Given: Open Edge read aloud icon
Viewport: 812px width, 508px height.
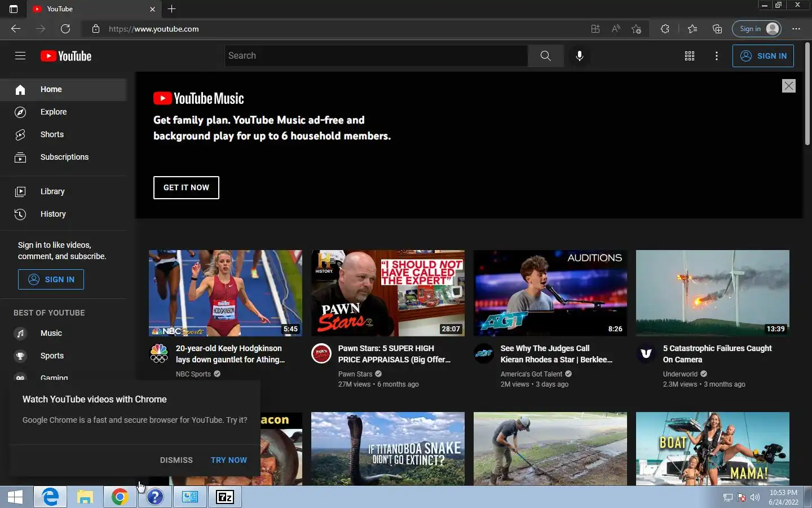Looking at the screenshot, I should pyautogui.click(x=616, y=29).
